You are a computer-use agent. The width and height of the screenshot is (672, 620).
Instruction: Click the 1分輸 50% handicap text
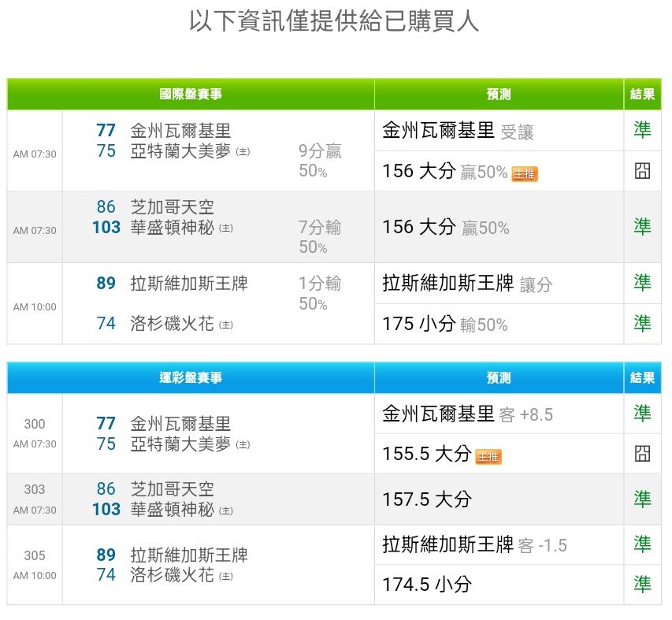click(x=320, y=294)
